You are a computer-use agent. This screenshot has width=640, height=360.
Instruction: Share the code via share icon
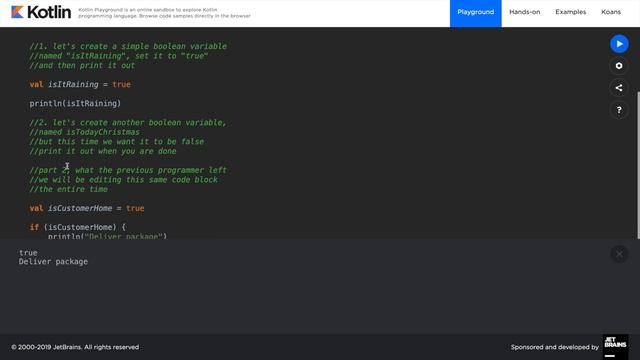point(619,88)
